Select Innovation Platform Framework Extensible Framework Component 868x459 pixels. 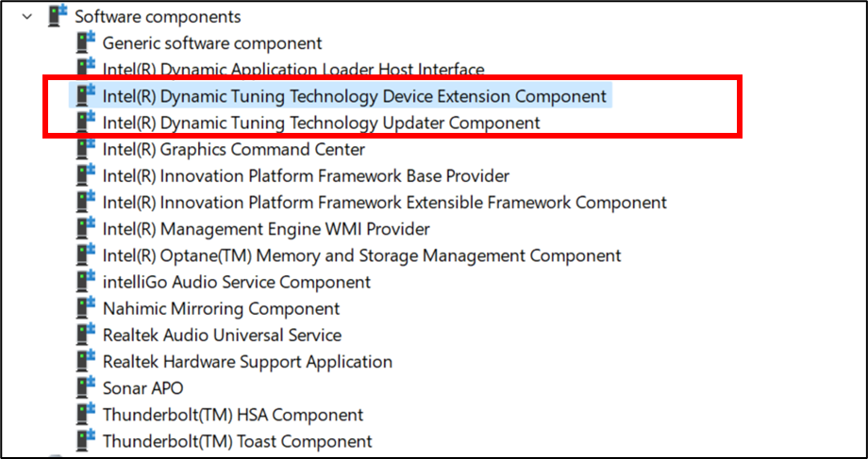pos(384,202)
